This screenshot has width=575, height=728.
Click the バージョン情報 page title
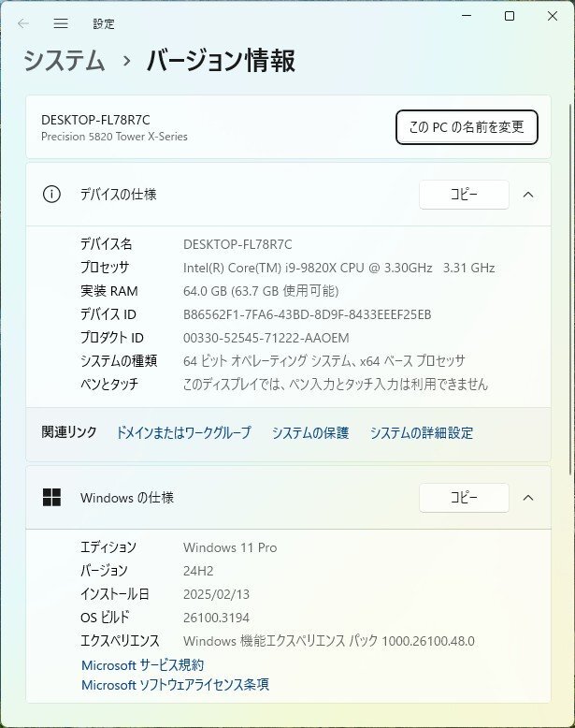(221, 61)
